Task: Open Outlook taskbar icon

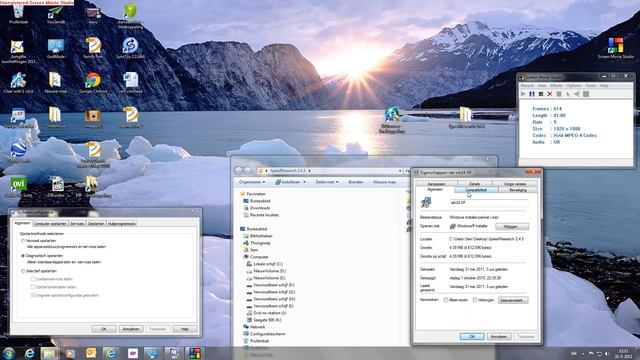Action: click(91, 353)
